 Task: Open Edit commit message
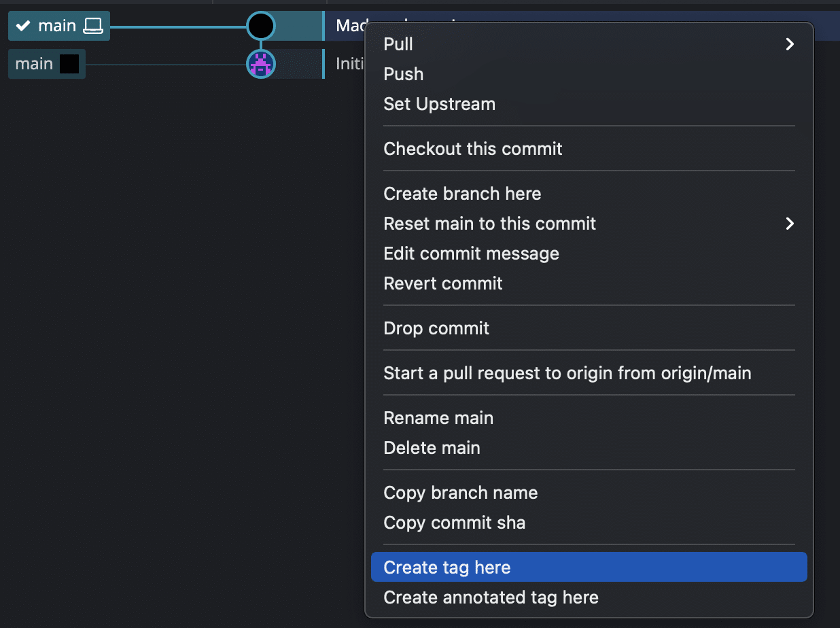471,254
